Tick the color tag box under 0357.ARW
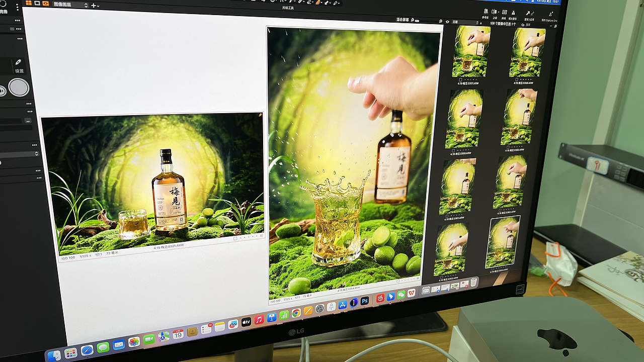The image size is (644, 362). [461, 79]
